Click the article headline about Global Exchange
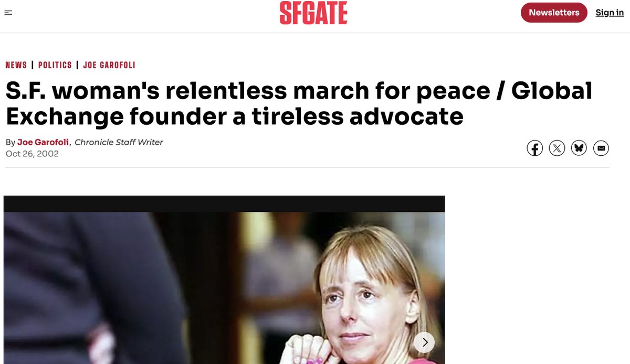The width and height of the screenshot is (630, 364). pyautogui.click(x=299, y=104)
